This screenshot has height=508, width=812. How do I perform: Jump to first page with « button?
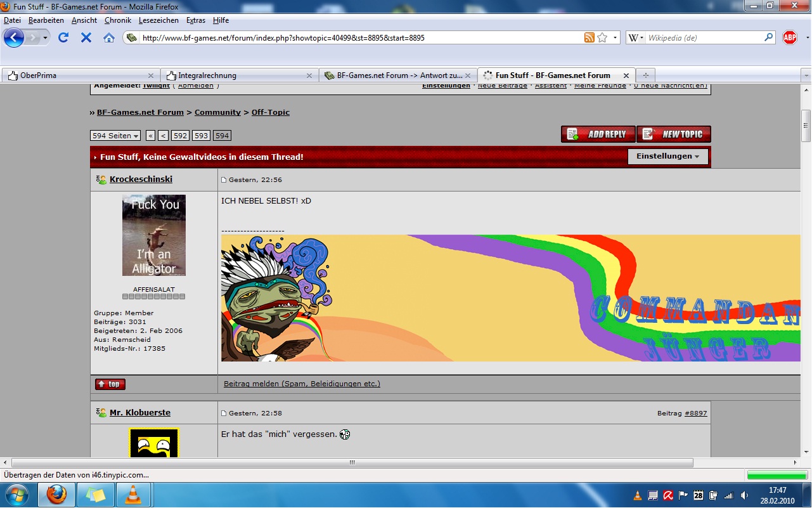[150, 136]
